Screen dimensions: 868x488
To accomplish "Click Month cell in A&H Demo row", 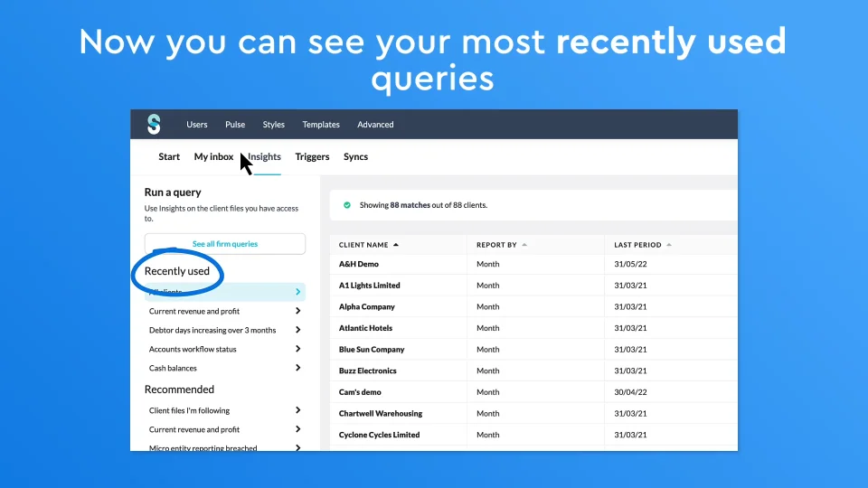I will (487, 264).
